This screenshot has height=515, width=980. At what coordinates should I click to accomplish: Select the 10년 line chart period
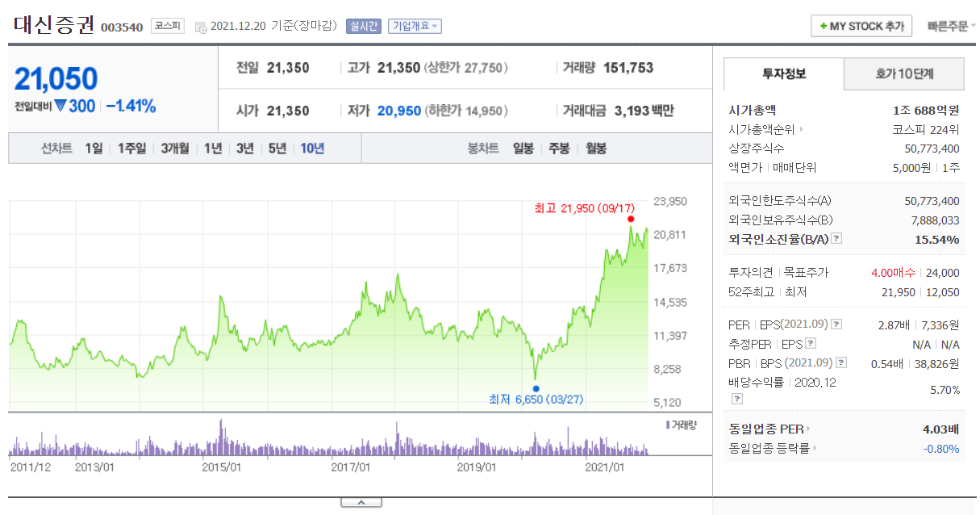point(312,149)
